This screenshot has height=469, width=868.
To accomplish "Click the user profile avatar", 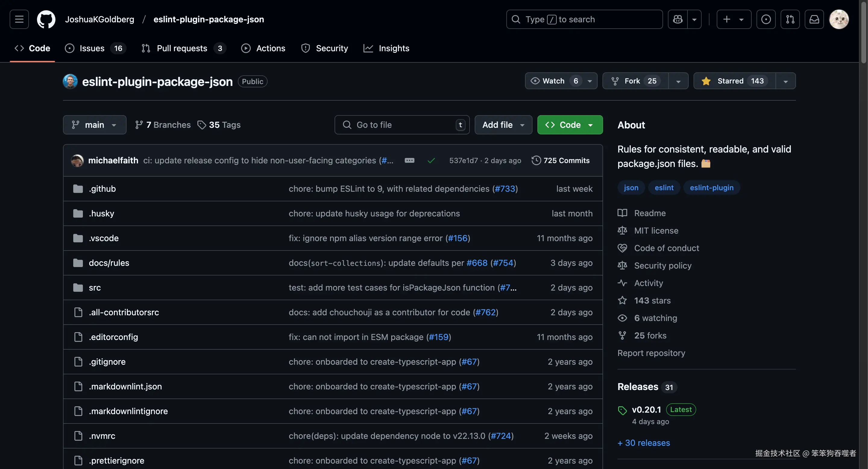I will 839,19.
